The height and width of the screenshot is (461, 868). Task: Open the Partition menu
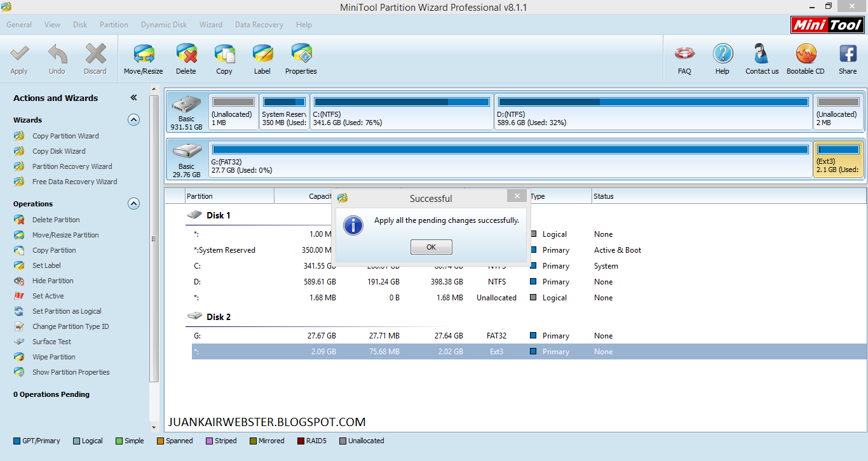pyautogui.click(x=114, y=25)
